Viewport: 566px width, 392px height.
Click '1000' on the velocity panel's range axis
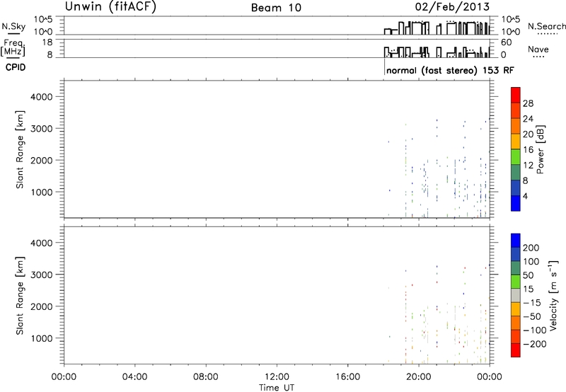[x=42, y=338]
